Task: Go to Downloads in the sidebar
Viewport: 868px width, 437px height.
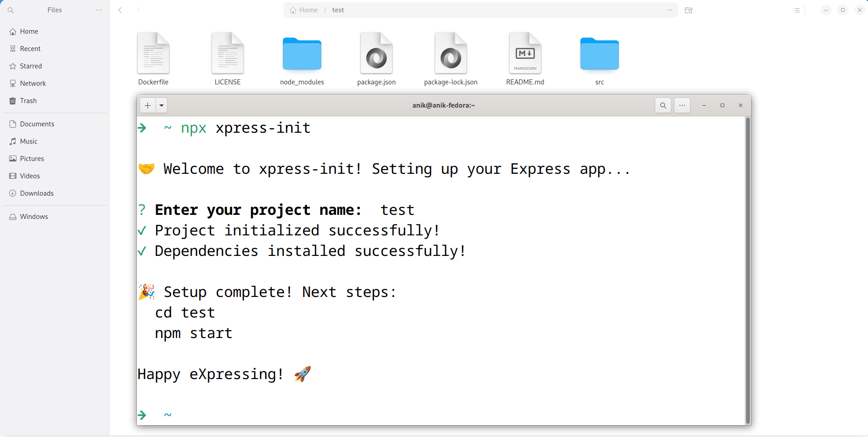Action: (37, 193)
